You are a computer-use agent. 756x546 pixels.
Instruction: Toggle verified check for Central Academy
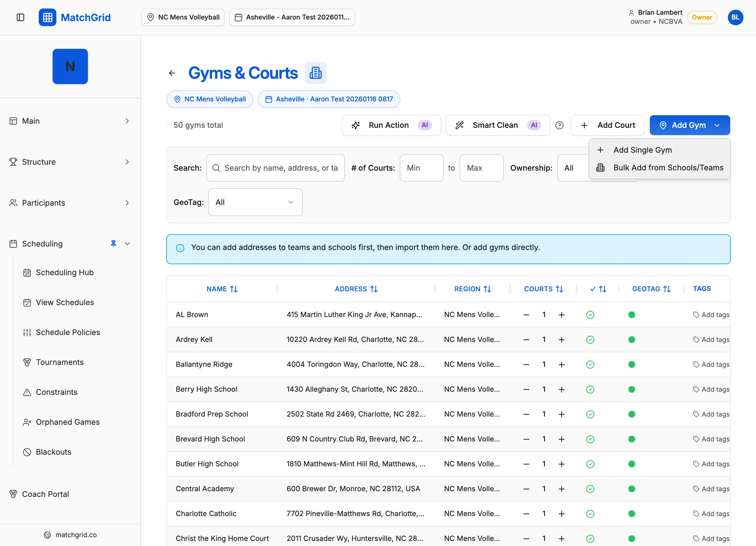click(x=590, y=489)
